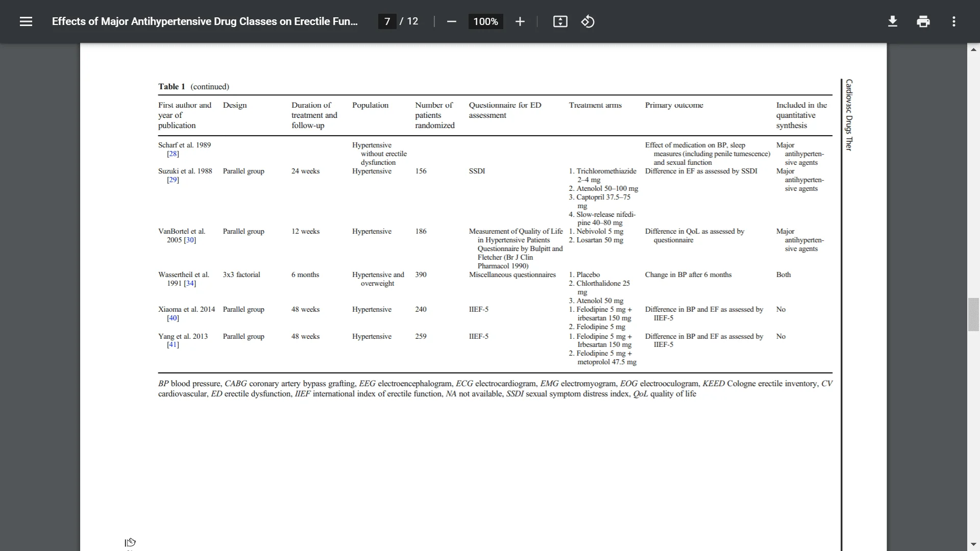Open reference link [29]
Viewport: 980px width, 551px height.
tap(173, 180)
